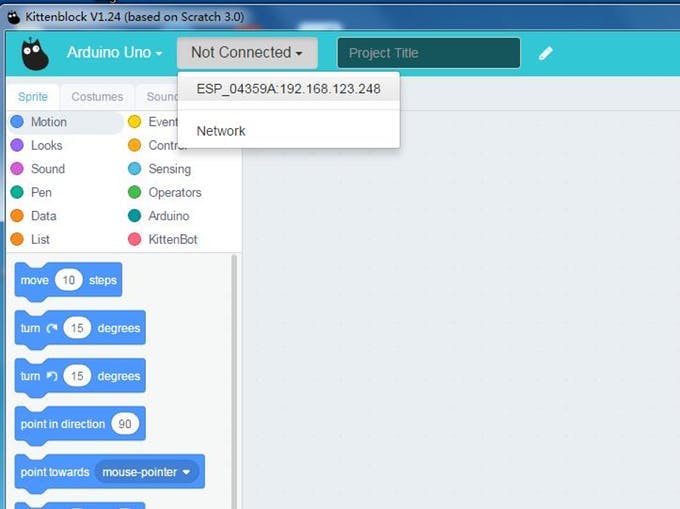Select the Arduino block category
The height and width of the screenshot is (509, 680).
click(159, 216)
